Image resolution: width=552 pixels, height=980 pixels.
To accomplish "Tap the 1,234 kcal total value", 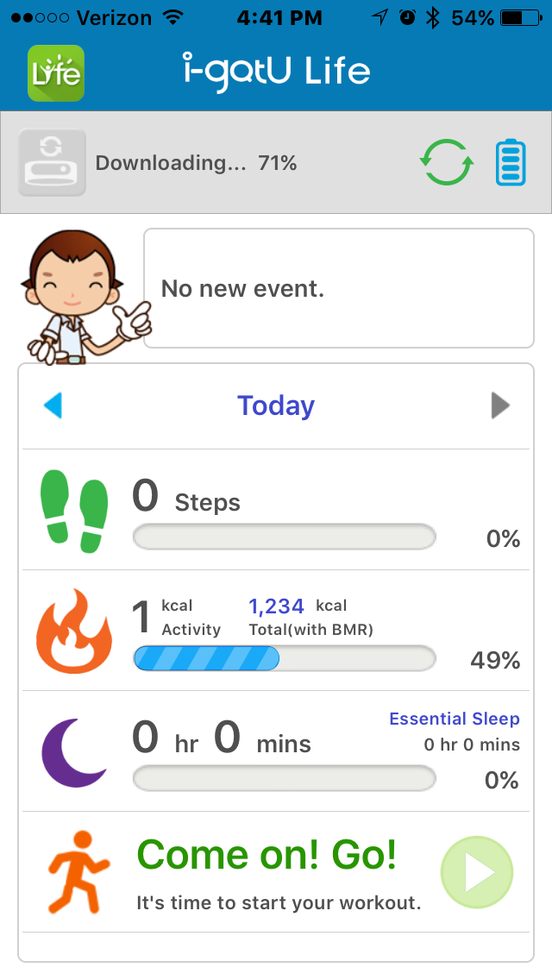I will [278, 606].
